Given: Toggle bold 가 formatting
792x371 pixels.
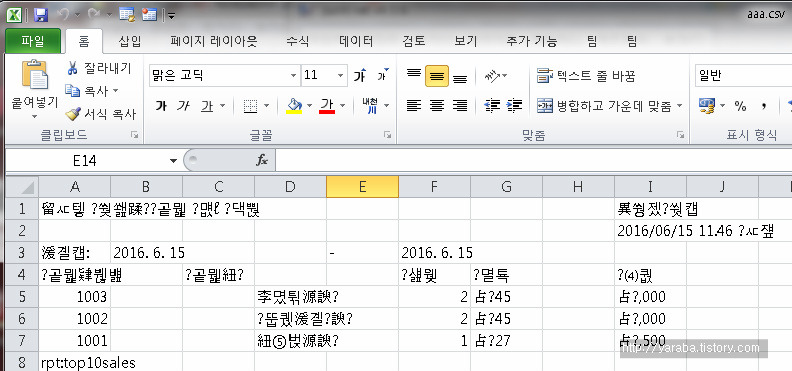Looking at the screenshot, I should (x=161, y=106).
